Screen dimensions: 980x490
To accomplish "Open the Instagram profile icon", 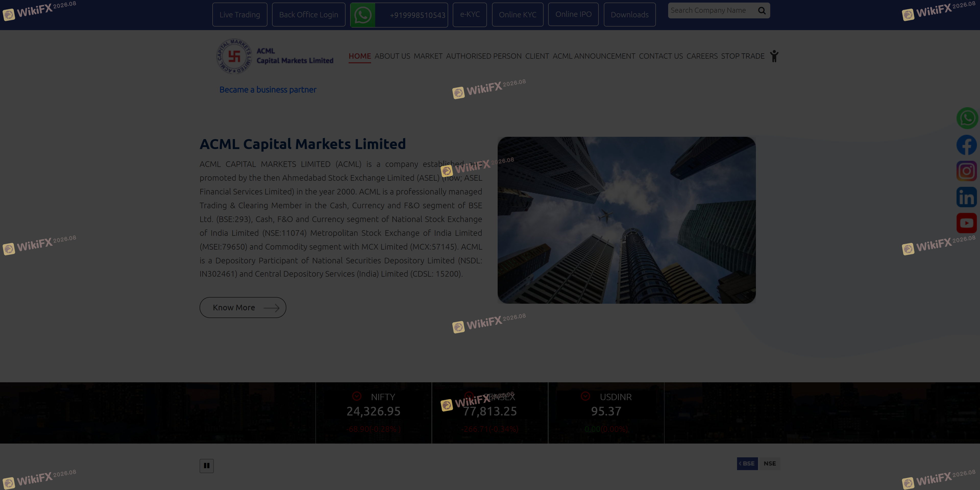I will (967, 171).
